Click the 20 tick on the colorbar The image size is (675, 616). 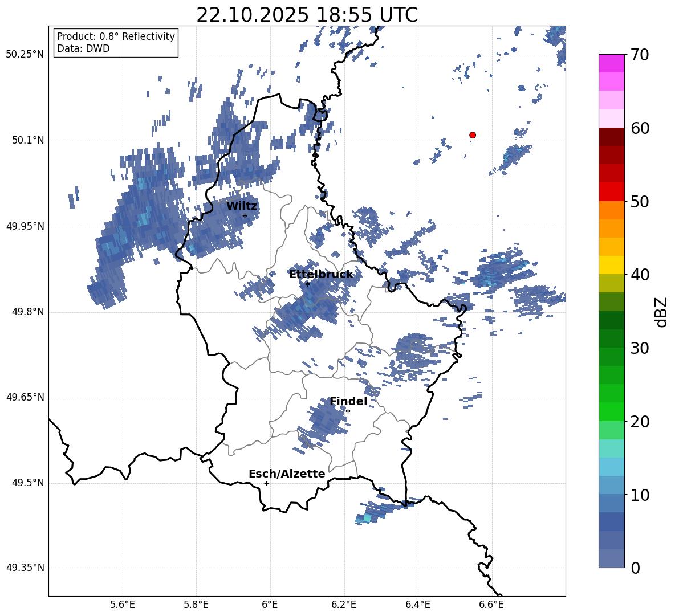tap(640, 421)
